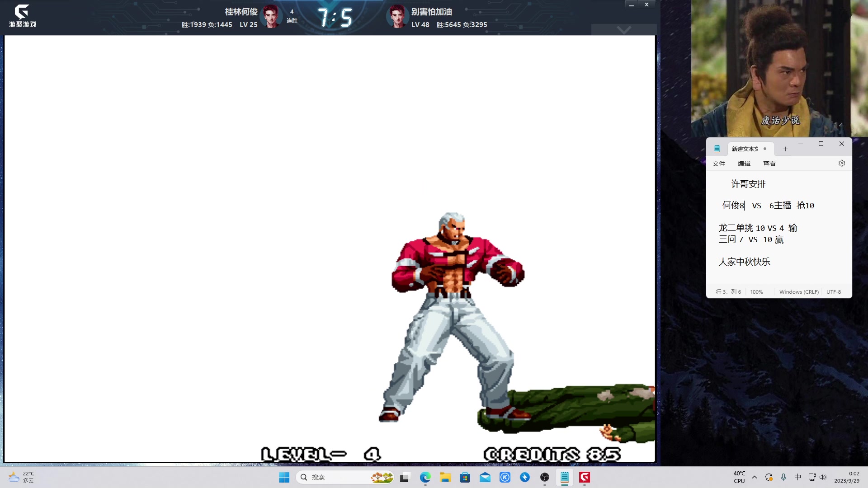
Task: Click Windows (CRLF) line ending indicator
Action: [x=799, y=292]
